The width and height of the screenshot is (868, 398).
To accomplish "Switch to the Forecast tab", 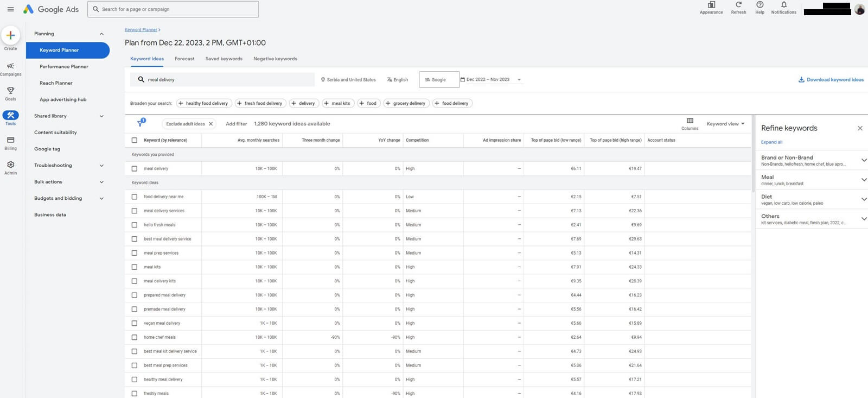I will (x=184, y=59).
